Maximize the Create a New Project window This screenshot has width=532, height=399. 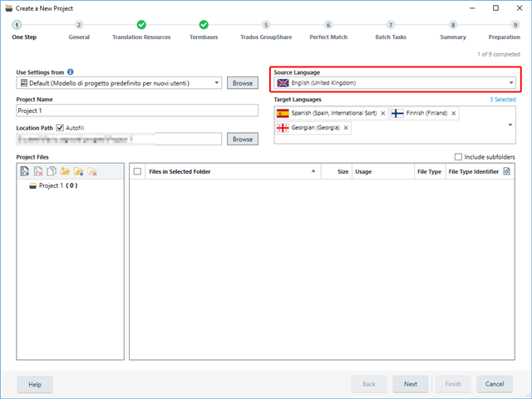point(495,7)
